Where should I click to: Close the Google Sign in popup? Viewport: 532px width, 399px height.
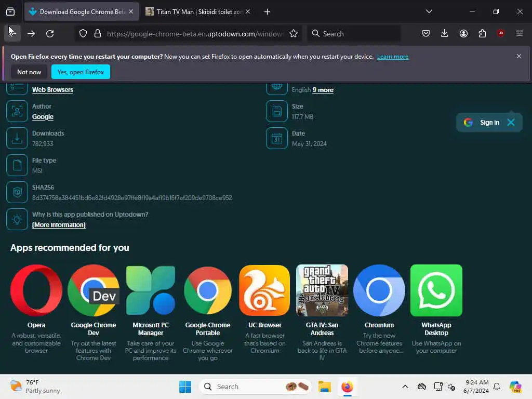tap(511, 123)
